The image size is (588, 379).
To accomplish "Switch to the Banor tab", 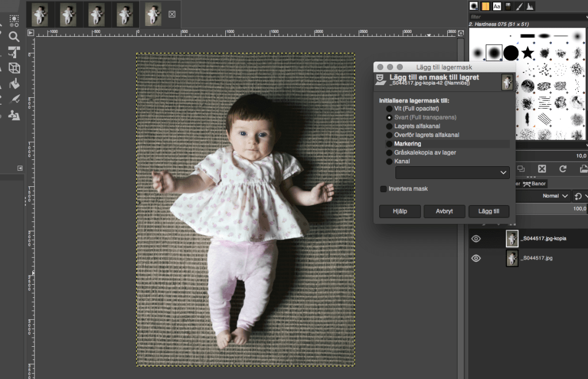I will [535, 183].
